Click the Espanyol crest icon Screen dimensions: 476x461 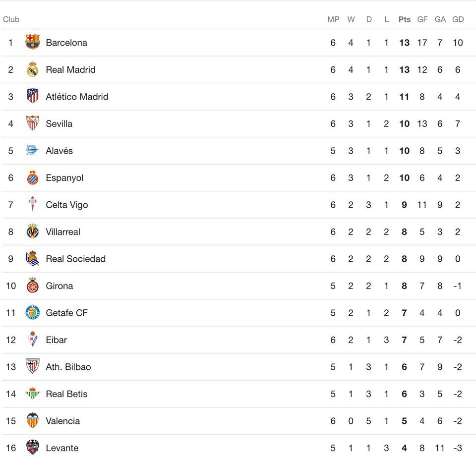[x=33, y=177]
